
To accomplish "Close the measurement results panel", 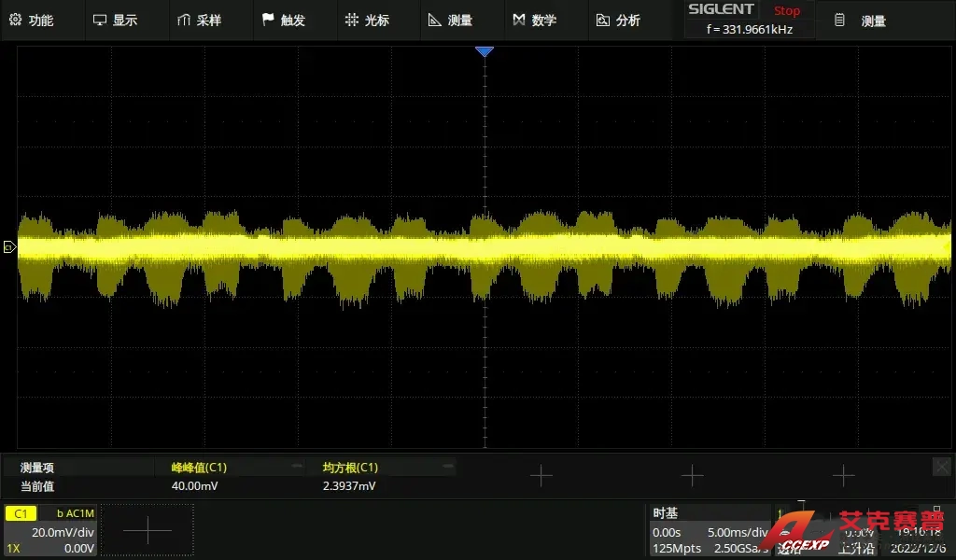I will [x=941, y=467].
